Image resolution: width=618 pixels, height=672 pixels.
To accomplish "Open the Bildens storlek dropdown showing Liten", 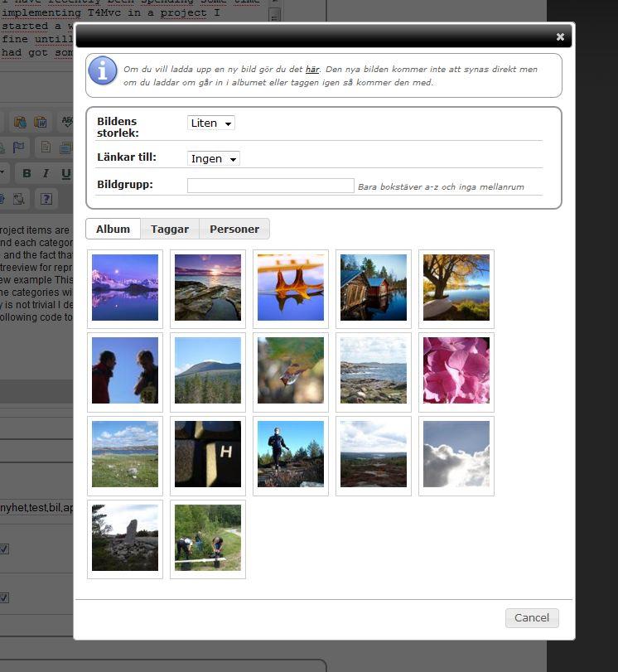I will (x=211, y=123).
